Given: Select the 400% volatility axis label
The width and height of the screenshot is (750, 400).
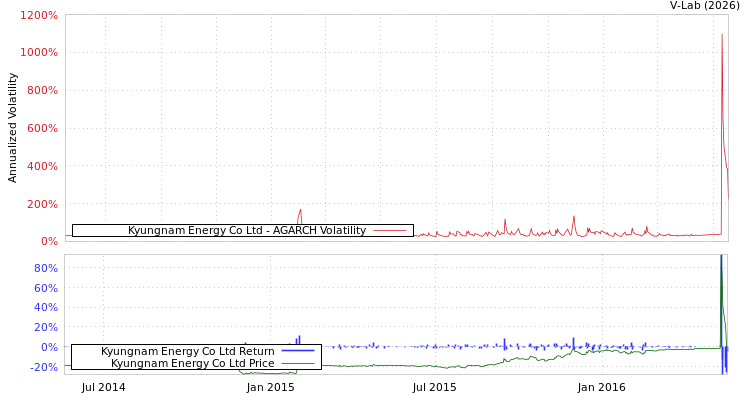Looking at the screenshot, I should (x=41, y=167).
